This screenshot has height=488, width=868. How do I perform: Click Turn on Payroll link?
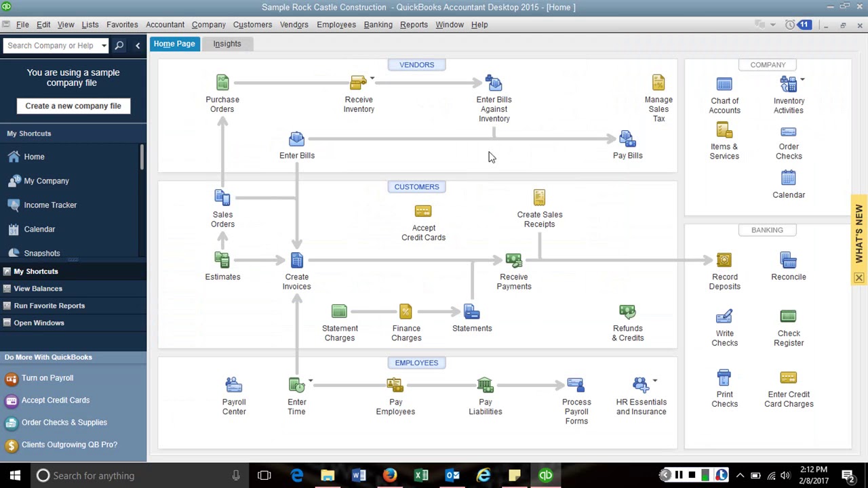point(47,378)
